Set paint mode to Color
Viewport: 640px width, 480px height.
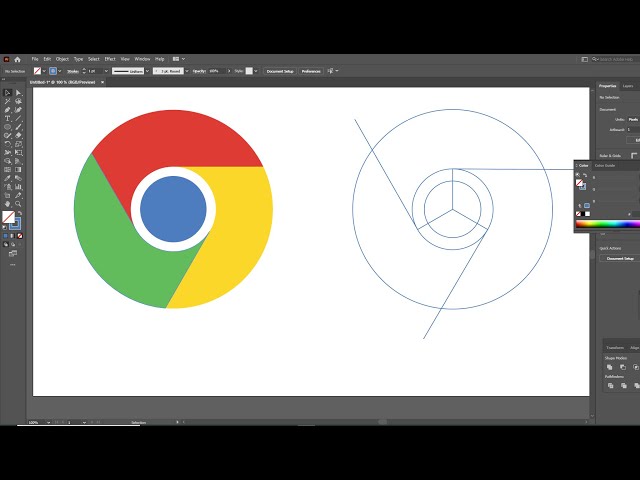(5, 236)
